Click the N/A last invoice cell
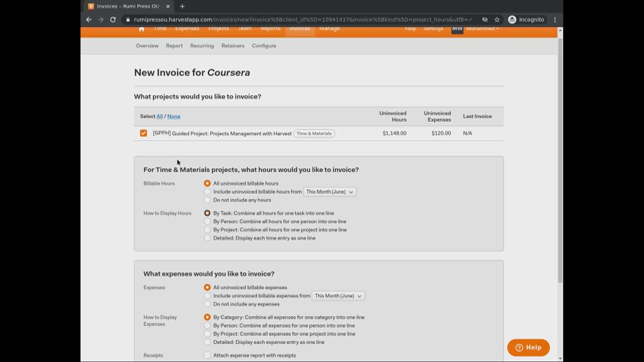Viewport: 644px width, 362px height. tap(467, 133)
